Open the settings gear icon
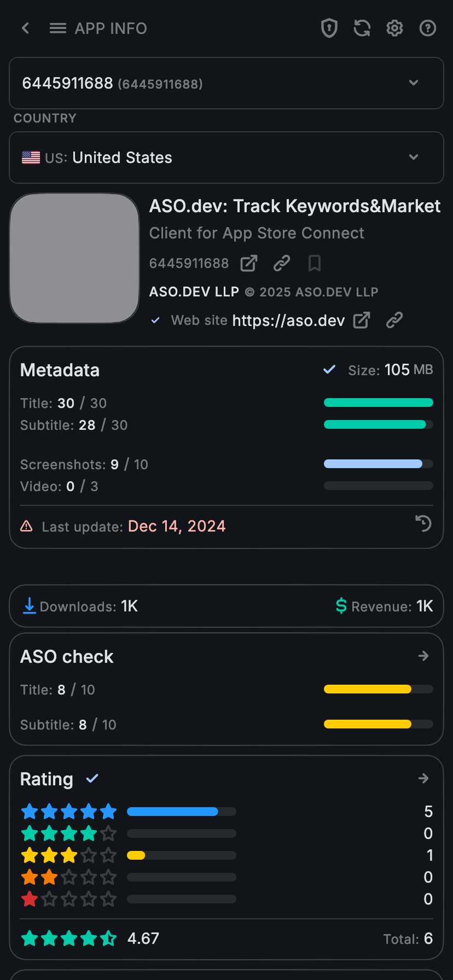The width and height of the screenshot is (453, 980). tap(394, 28)
